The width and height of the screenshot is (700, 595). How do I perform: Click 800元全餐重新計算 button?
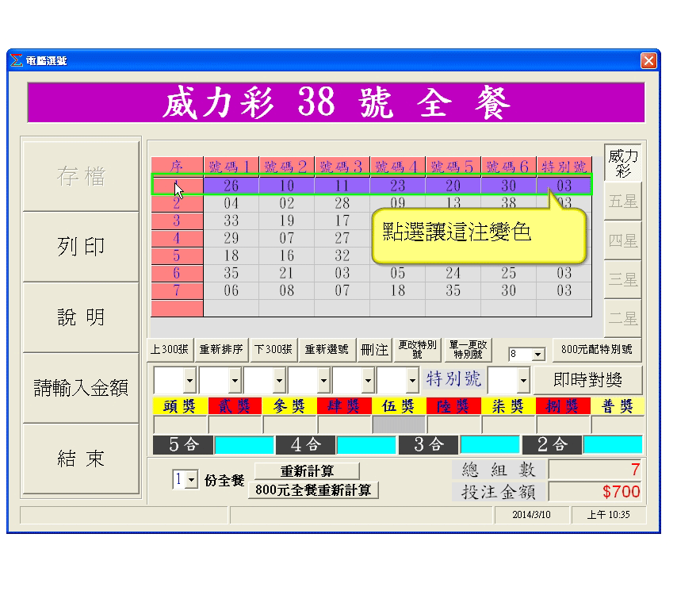[x=313, y=490]
